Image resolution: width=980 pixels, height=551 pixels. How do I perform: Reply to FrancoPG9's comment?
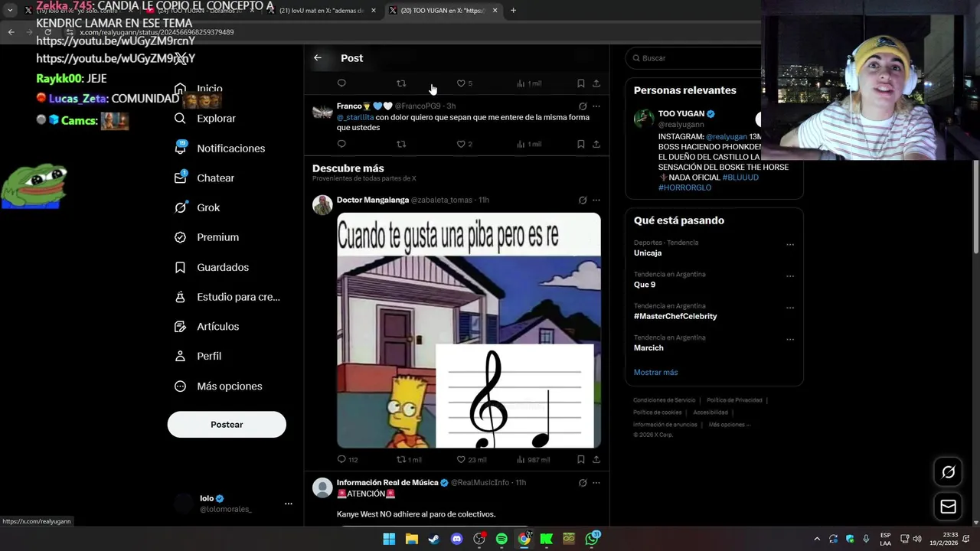(x=341, y=144)
